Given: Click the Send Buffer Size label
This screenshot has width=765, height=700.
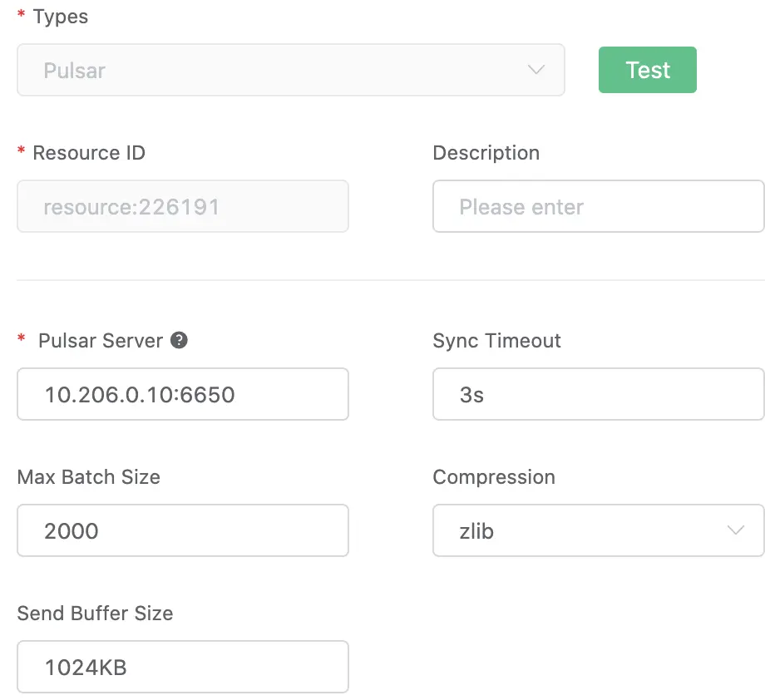Looking at the screenshot, I should point(96,614).
